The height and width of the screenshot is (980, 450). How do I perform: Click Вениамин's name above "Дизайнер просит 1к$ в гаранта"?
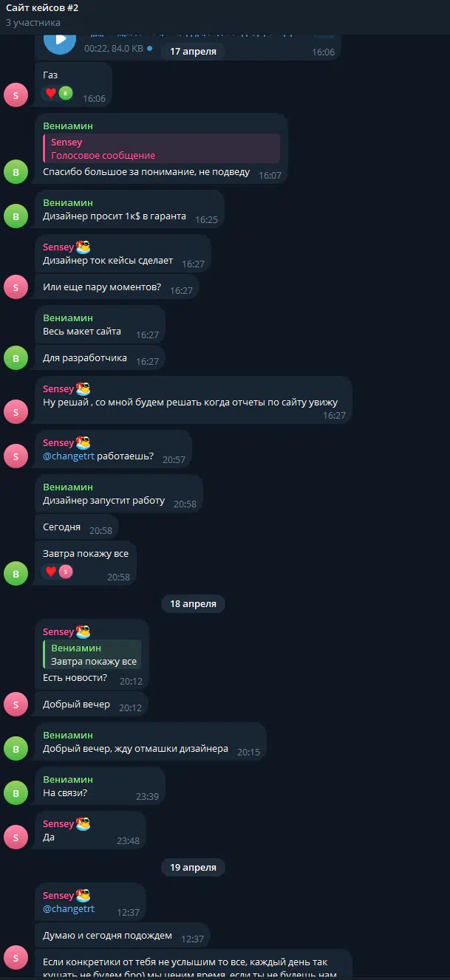coord(68,202)
